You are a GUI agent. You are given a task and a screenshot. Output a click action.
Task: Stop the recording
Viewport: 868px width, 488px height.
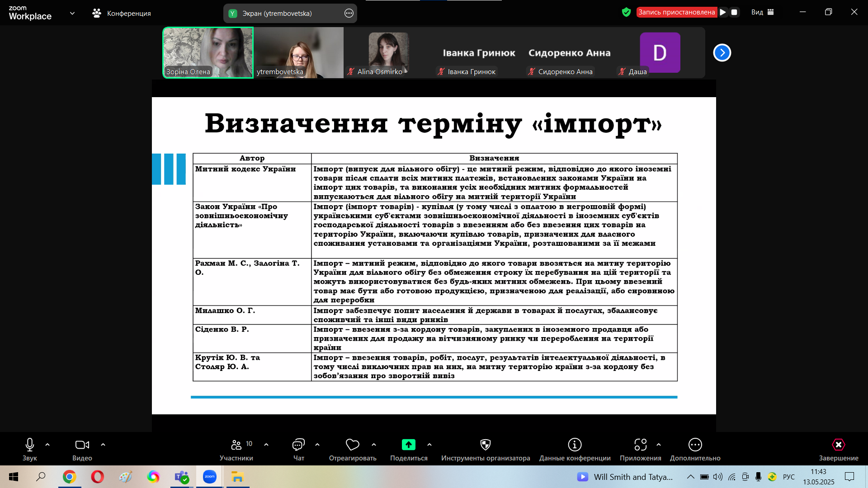tap(734, 12)
